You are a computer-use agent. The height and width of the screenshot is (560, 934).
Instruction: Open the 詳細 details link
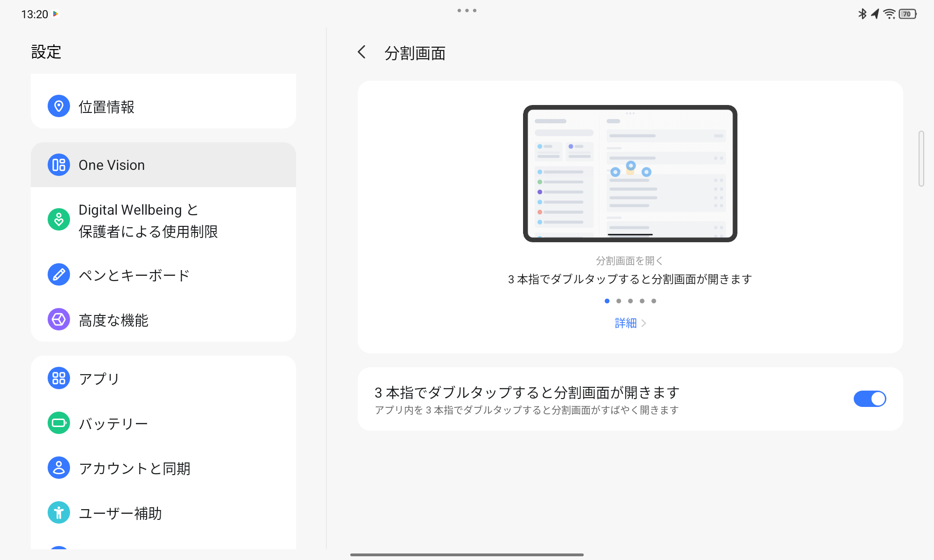(x=626, y=323)
